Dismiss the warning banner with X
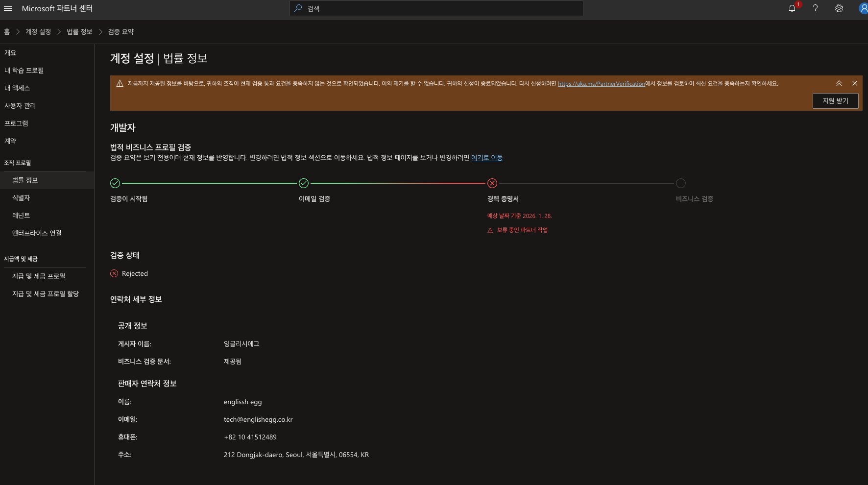Screen dimensions: 868x485 click(855, 84)
